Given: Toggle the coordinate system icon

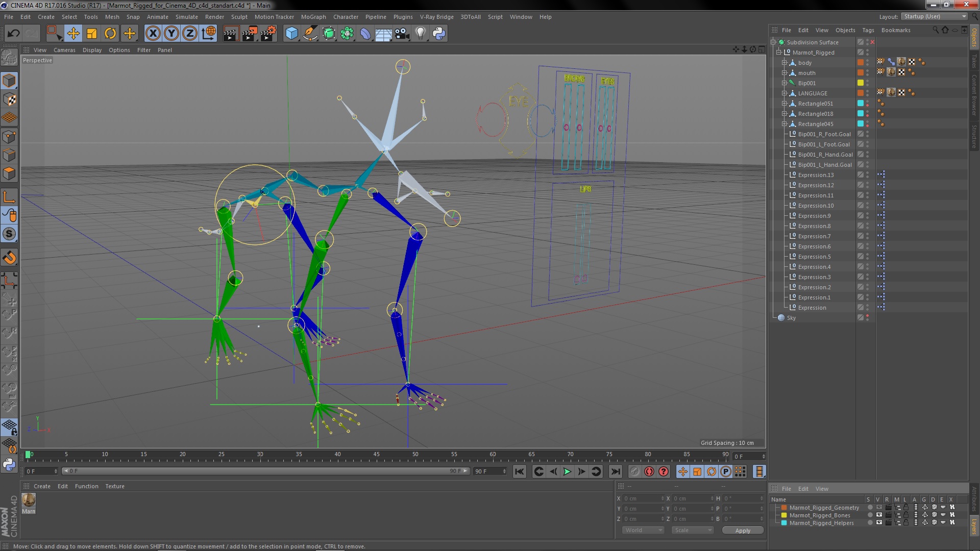Looking at the screenshot, I should [208, 34].
